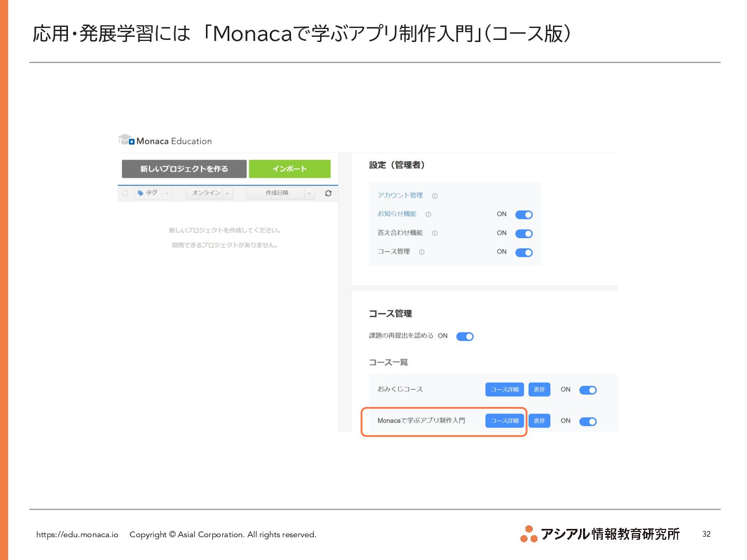The height and width of the screenshot is (560, 747).
Task: Toggle the お知らせ機能 switch
Action: 524,215
